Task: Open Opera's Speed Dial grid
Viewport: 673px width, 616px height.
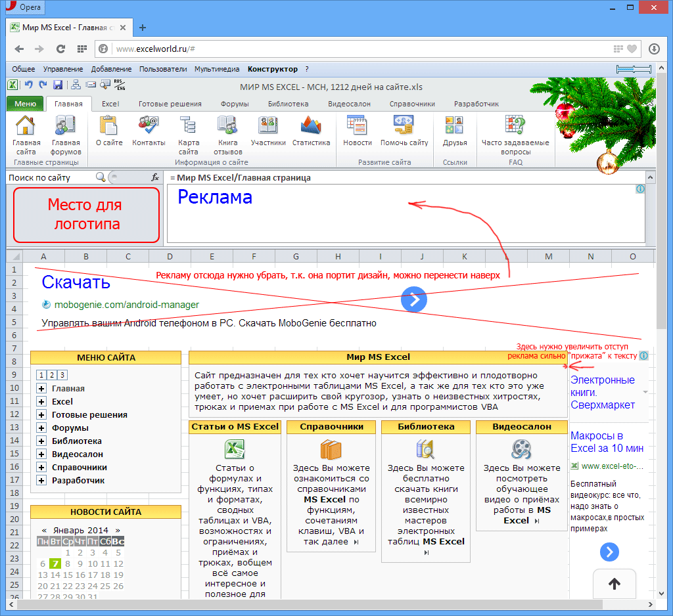Action: [82, 49]
